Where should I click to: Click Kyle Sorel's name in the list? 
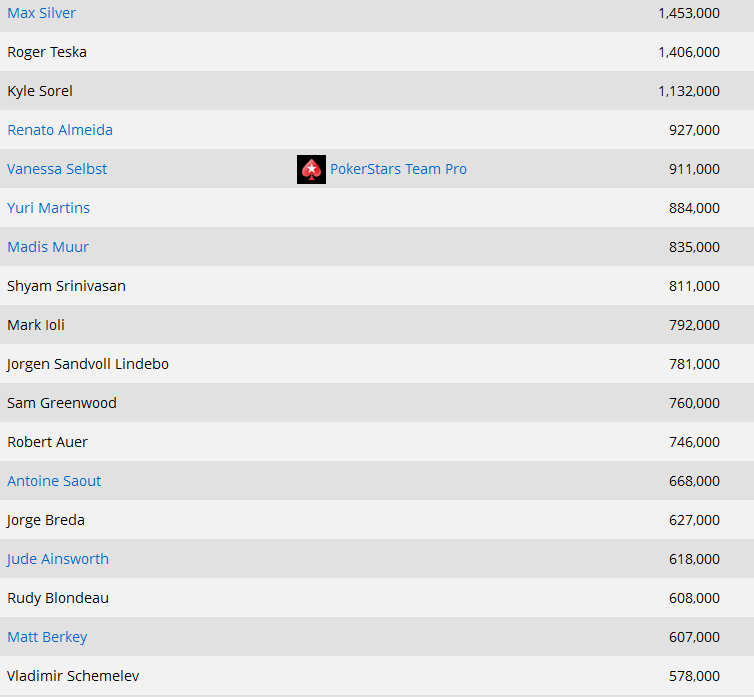(40, 91)
